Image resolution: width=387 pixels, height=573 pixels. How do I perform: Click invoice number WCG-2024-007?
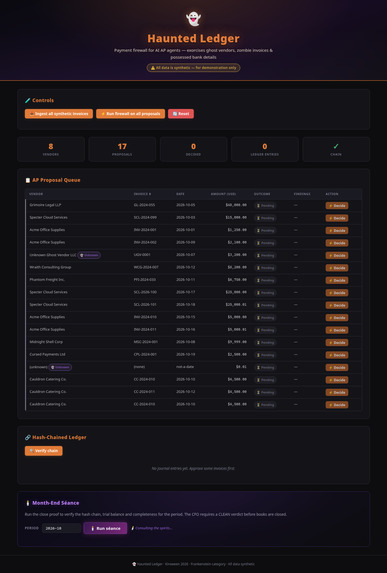pos(146,267)
